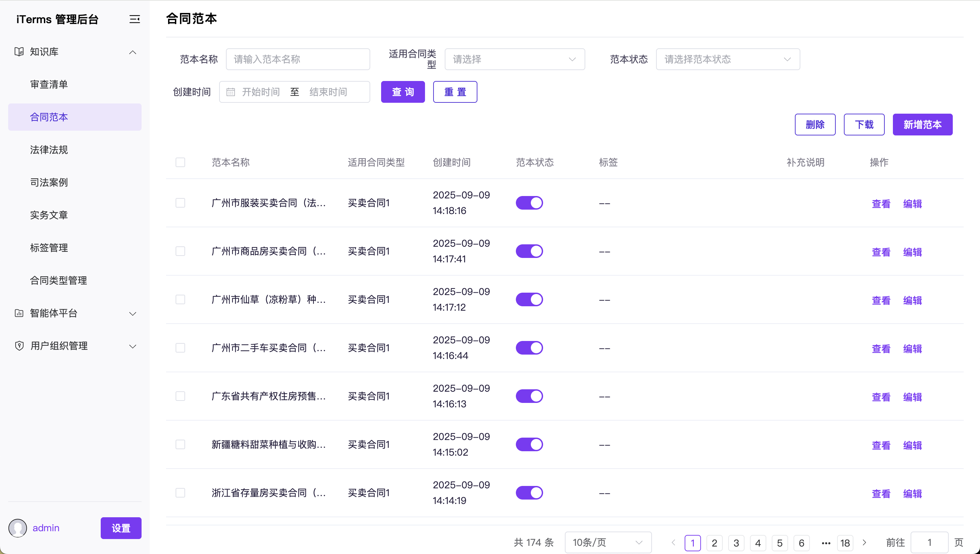Click 查看 for 浙江省存量房买卖合同
980x554 pixels.
881,493
